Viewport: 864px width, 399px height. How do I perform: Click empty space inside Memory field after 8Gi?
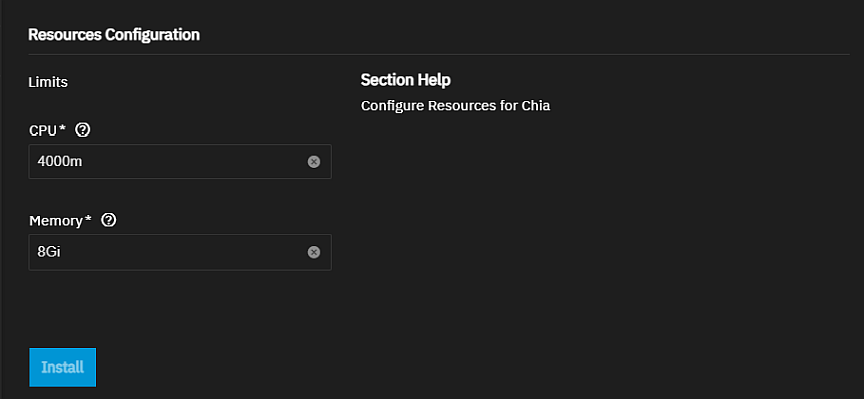(x=182, y=252)
